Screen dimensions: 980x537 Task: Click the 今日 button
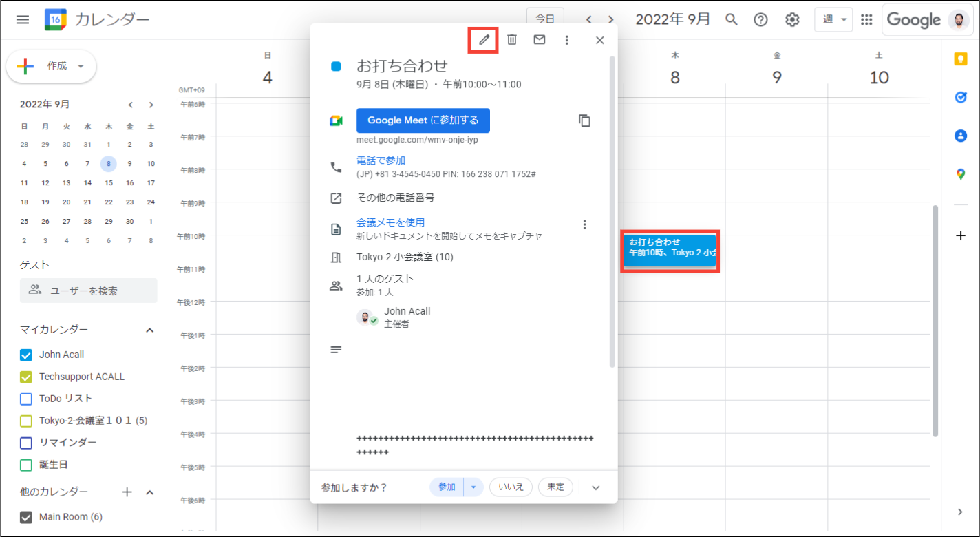(545, 19)
